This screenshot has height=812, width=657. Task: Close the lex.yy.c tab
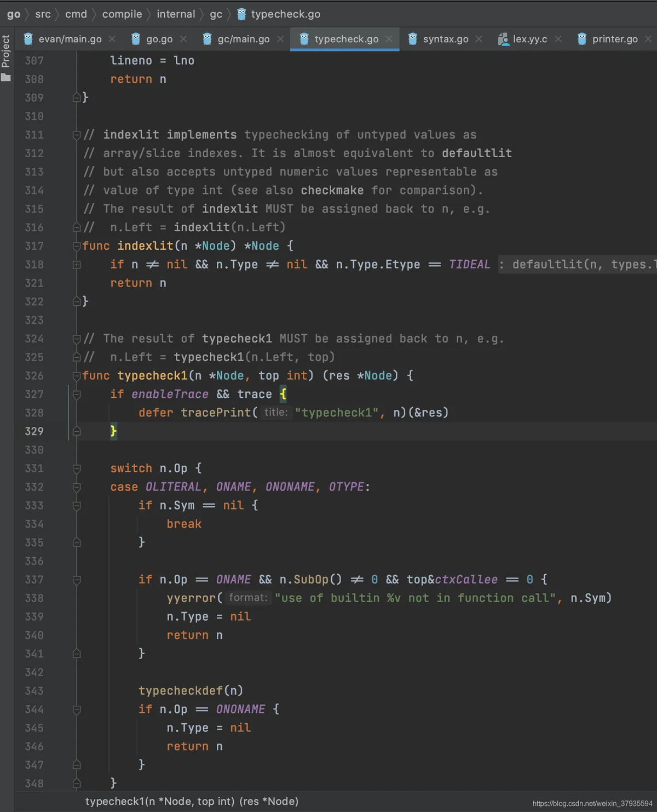pyautogui.click(x=558, y=39)
